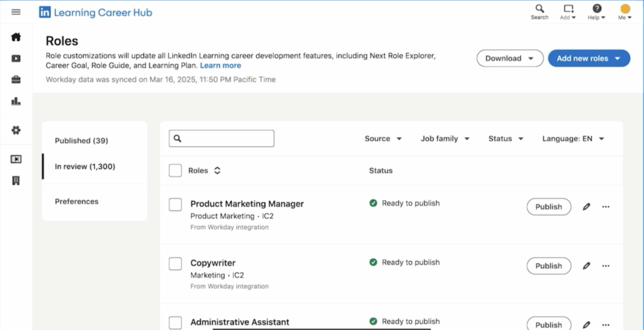Click pencil edit icon for Product Marketing Manager
Image resolution: width=644 pixels, height=330 pixels.
click(586, 207)
